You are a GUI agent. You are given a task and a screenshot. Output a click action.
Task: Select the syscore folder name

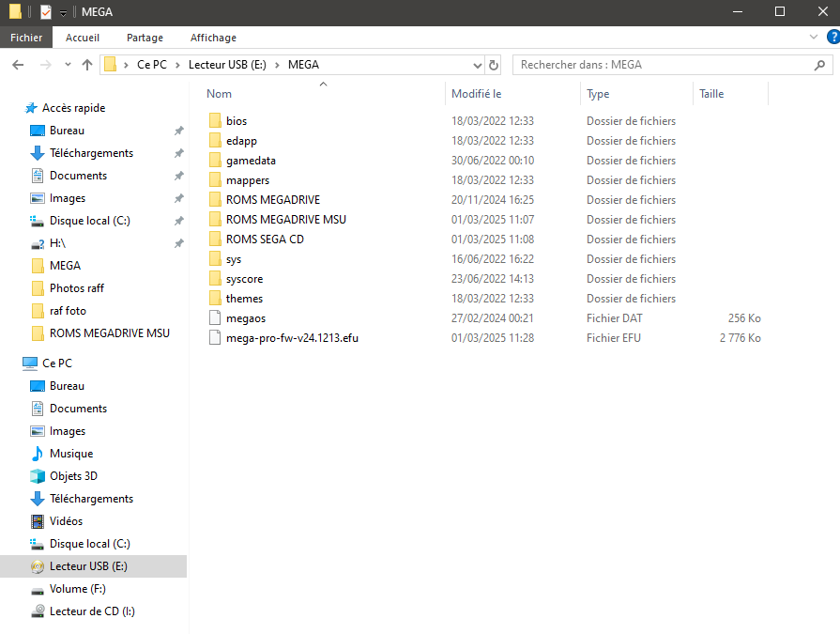click(244, 279)
